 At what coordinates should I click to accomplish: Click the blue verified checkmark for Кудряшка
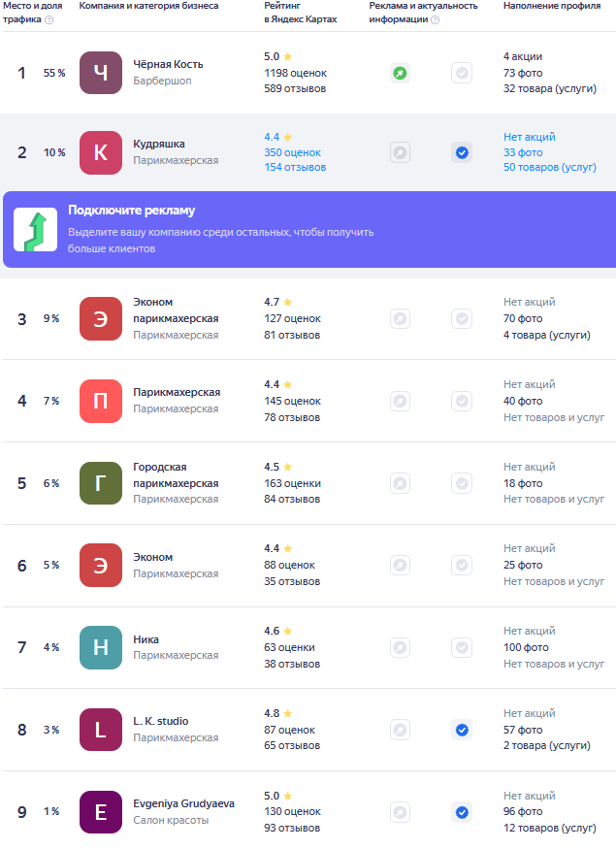pos(462,152)
